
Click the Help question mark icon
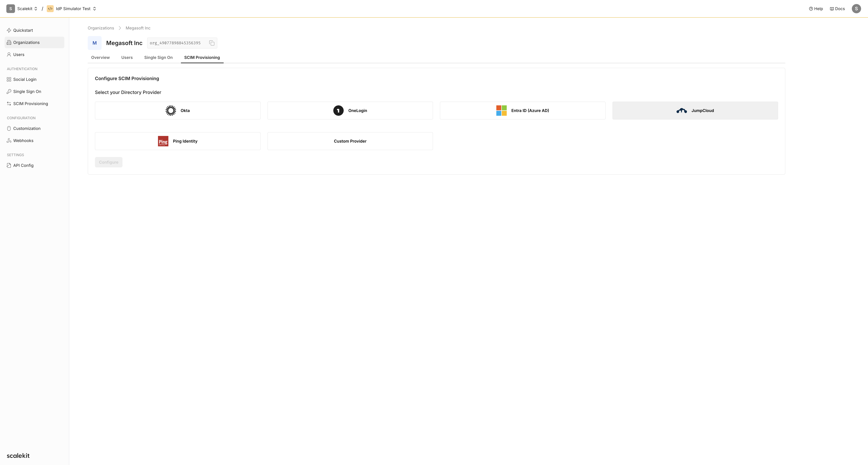[811, 9]
